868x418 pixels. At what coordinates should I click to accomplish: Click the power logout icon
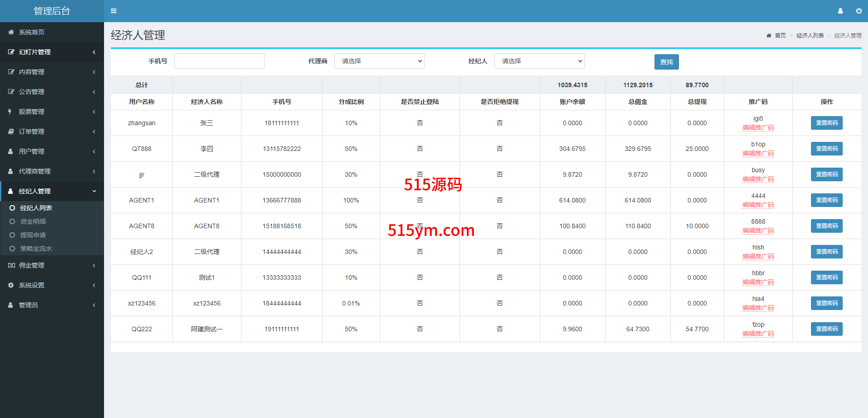[859, 11]
